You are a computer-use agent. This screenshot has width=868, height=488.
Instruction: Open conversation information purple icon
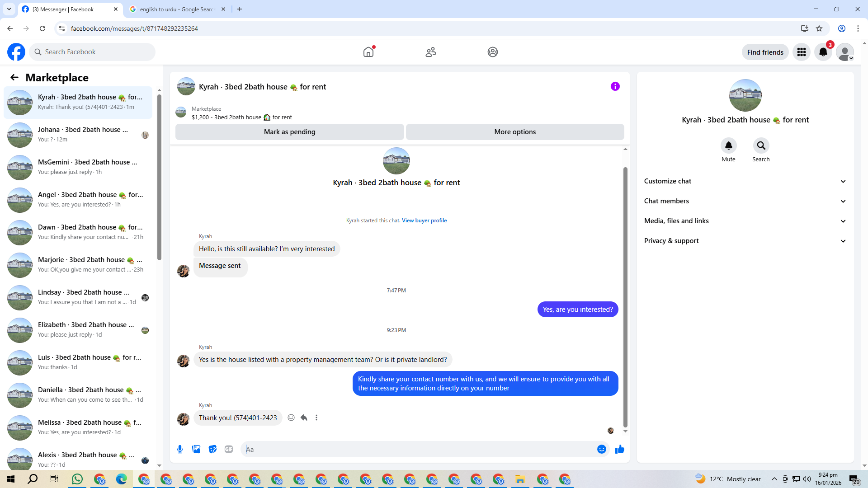[x=615, y=86]
